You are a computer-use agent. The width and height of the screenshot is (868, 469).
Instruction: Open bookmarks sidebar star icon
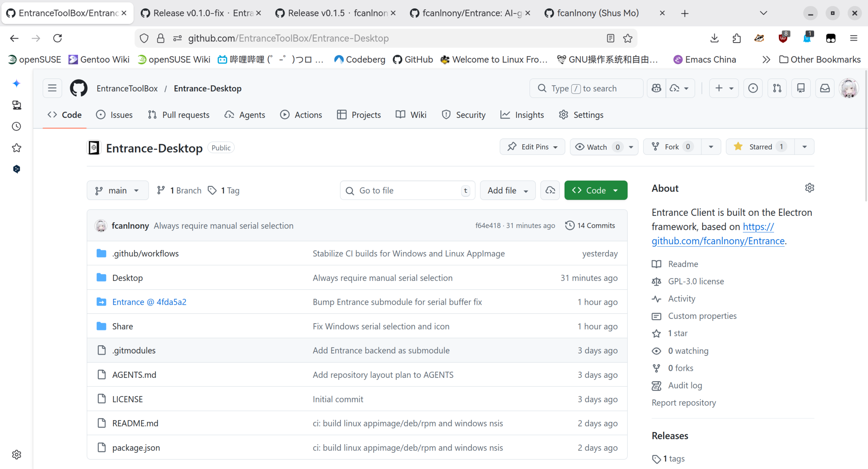coord(16,147)
